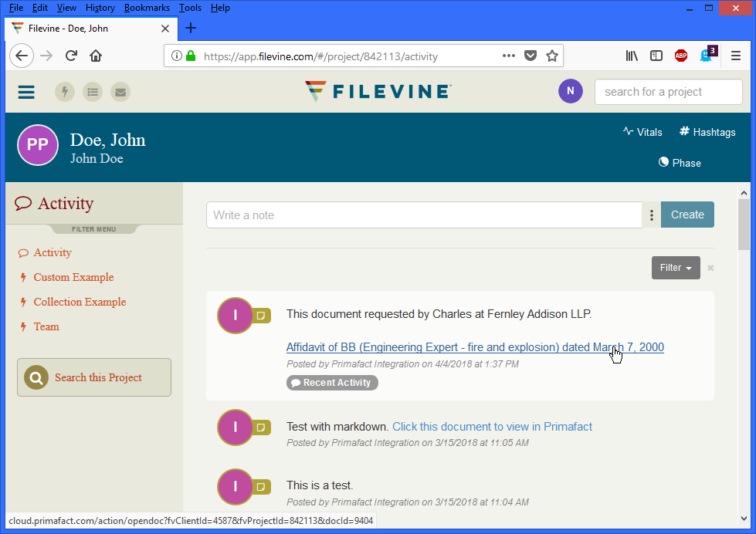This screenshot has height=534, width=756.
Task: Click the Adblock Plus toolbar icon
Action: (680, 56)
